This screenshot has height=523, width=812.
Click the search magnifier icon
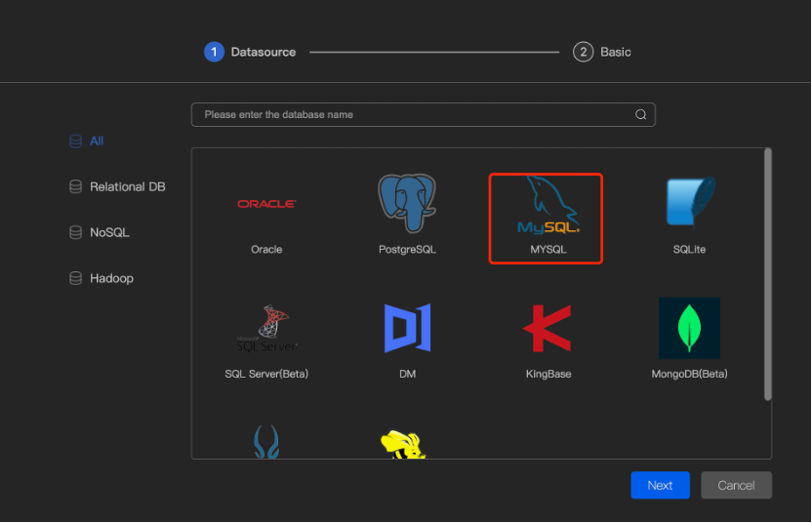pos(641,114)
